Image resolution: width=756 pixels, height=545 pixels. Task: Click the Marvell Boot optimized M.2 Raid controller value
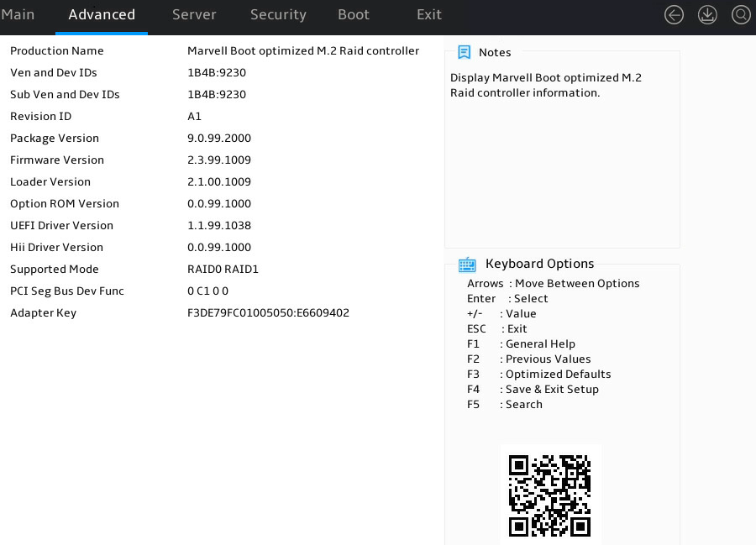[x=303, y=50]
